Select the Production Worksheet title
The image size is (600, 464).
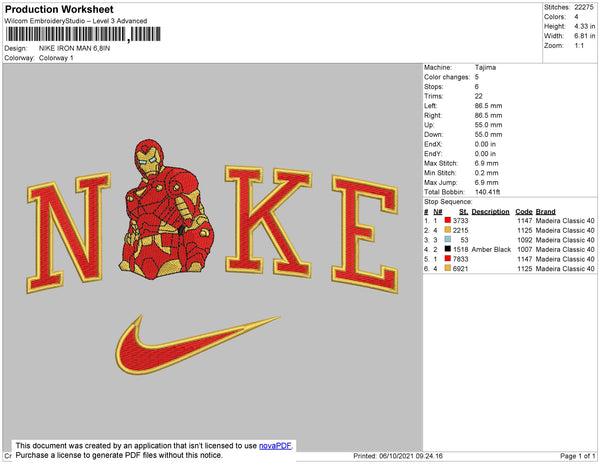[x=59, y=10]
